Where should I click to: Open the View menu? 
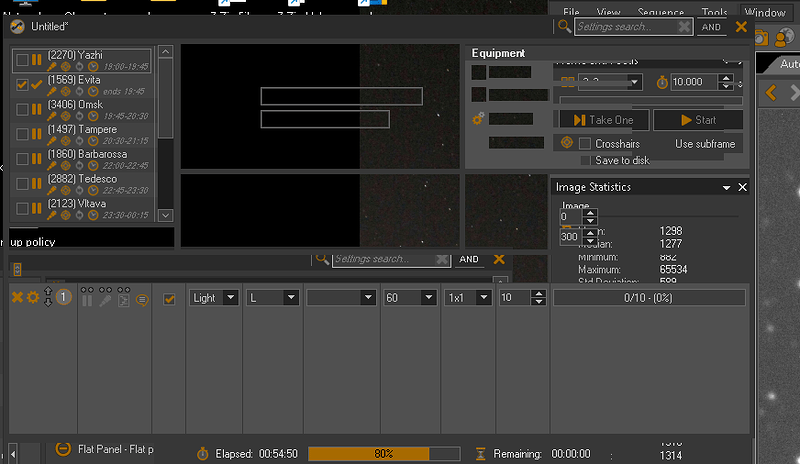click(608, 12)
